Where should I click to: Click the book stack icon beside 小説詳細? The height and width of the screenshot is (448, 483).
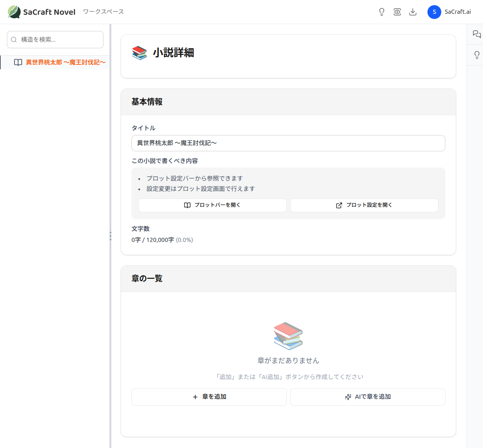click(139, 53)
